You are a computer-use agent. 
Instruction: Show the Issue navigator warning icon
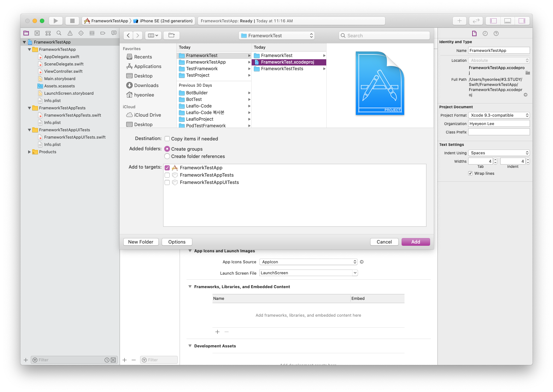tap(70, 33)
